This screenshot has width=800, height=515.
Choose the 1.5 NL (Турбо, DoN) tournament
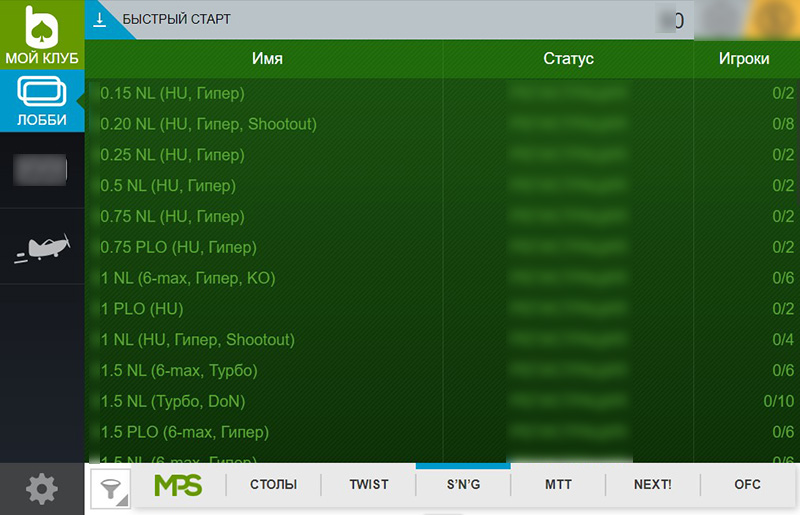(172, 401)
